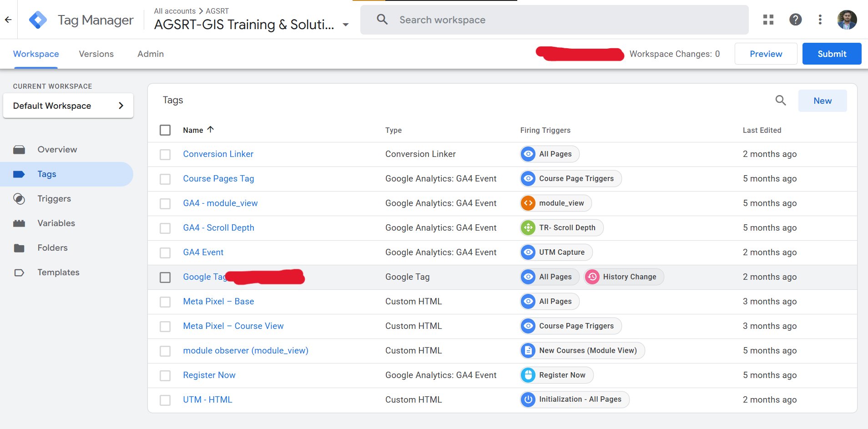Click the Triggers sidebar icon
The width and height of the screenshot is (868, 429).
(19, 199)
